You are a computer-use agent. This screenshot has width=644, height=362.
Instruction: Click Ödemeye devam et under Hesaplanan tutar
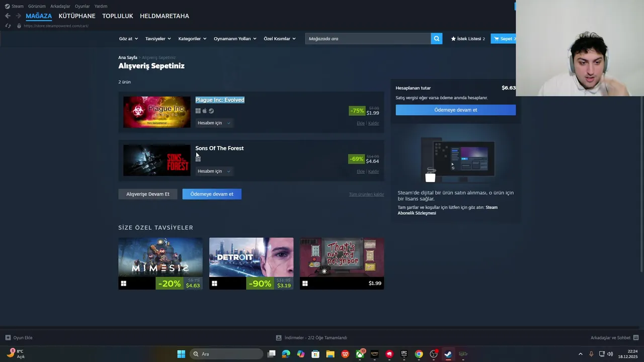455,110
